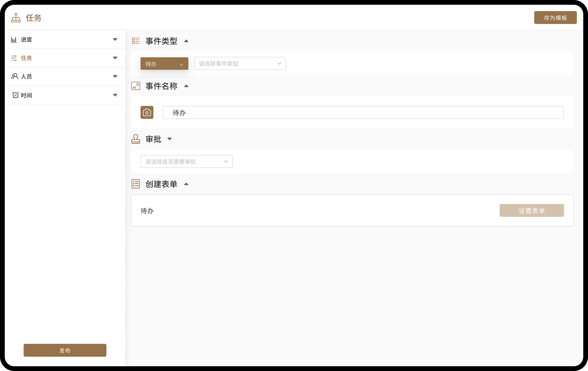Open the 请选择事件类型 dropdown
The height and width of the screenshot is (371, 588).
pyautogui.click(x=240, y=64)
